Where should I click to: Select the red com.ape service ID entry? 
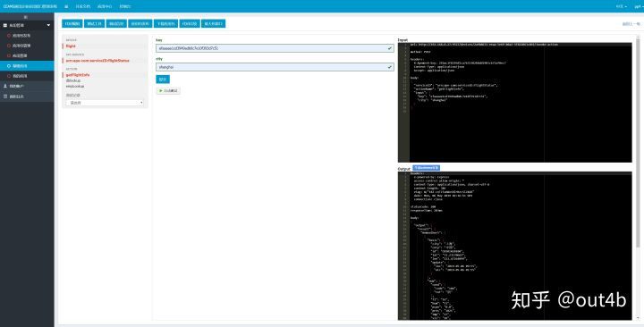(97, 61)
